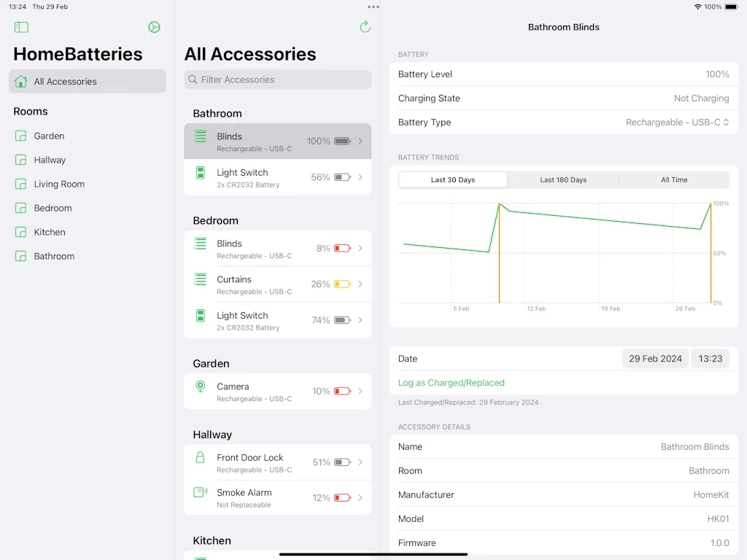Open the HomeBatteries settings icon in the sidebar header
Screen dimensions: 747x560
pyautogui.click(x=154, y=27)
